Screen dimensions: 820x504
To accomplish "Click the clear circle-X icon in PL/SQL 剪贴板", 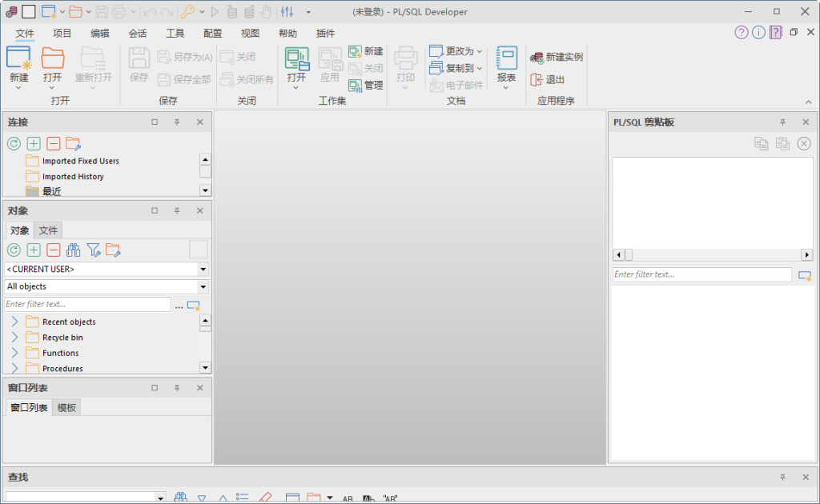I will pyautogui.click(x=804, y=143).
